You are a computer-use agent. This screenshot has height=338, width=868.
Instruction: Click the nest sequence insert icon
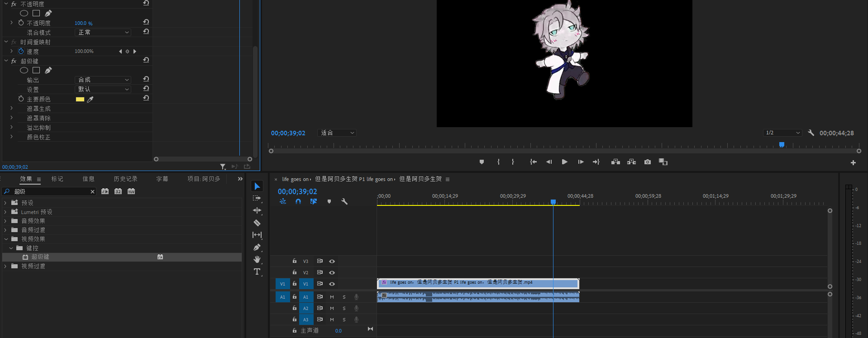click(x=283, y=201)
